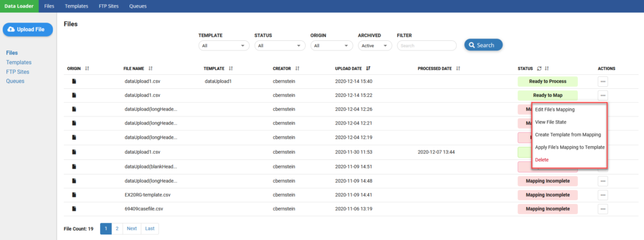Sort by File Name column sort icon
This screenshot has height=240, width=644.
(150, 68)
